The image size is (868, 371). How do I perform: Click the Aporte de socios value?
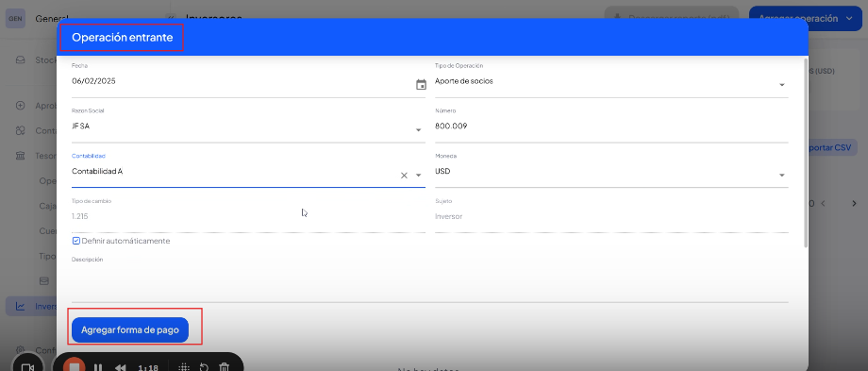[464, 81]
